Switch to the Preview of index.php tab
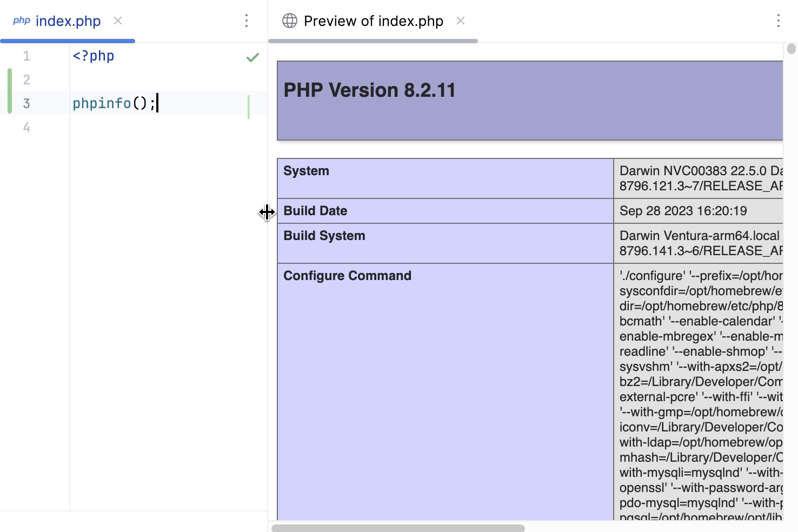 point(373,21)
